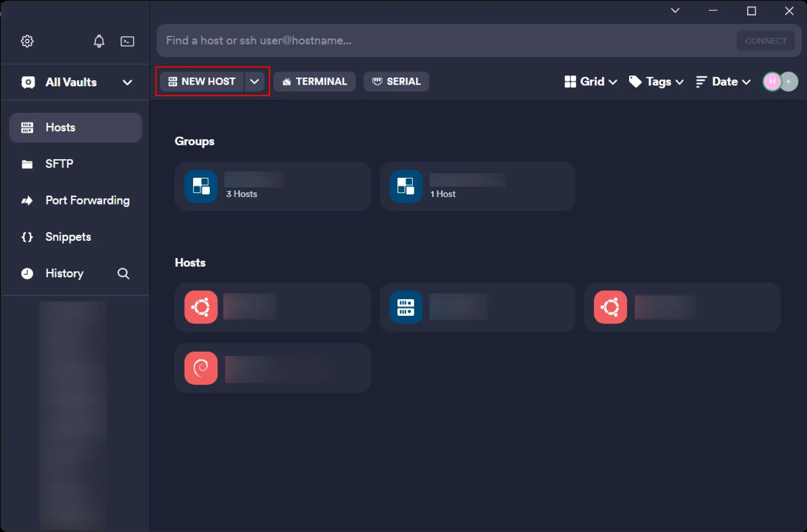Click the search icon next to History
807x532 pixels.
click(x=123, y=273)
